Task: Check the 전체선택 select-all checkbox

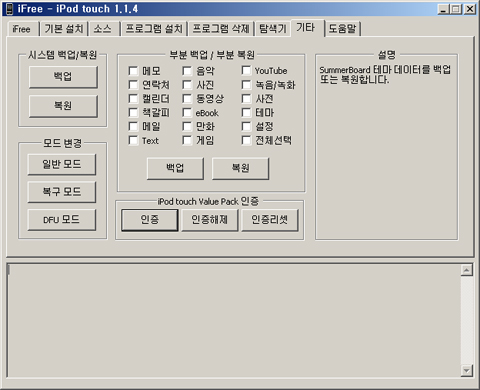Action: 246,140
